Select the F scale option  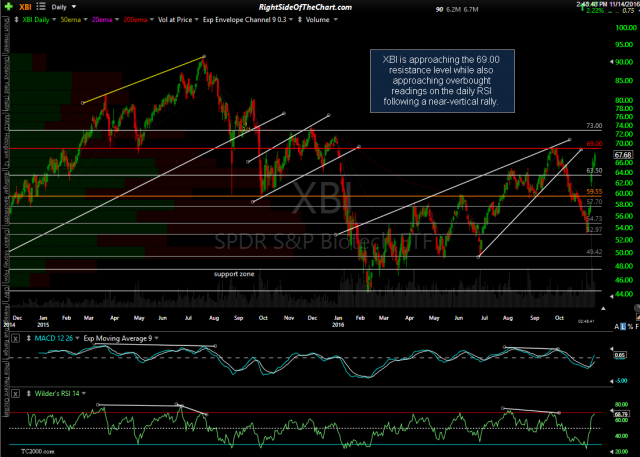pos(637,327)
